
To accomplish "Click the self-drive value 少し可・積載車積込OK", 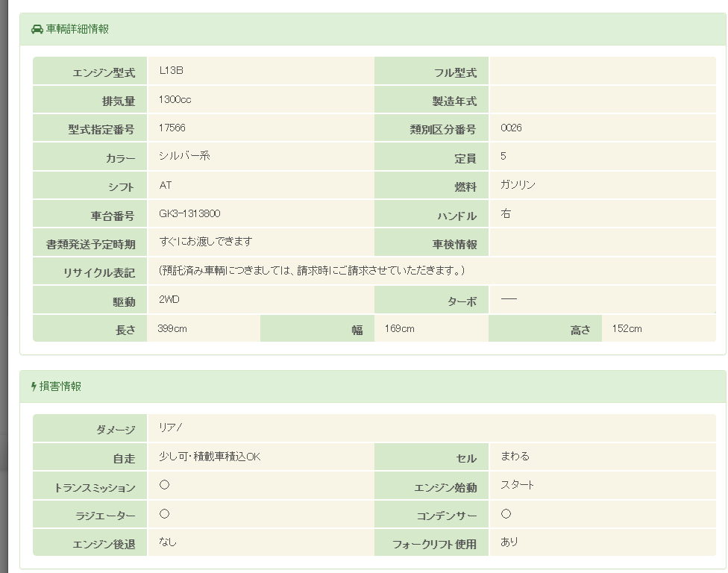I will pos(210,457).
